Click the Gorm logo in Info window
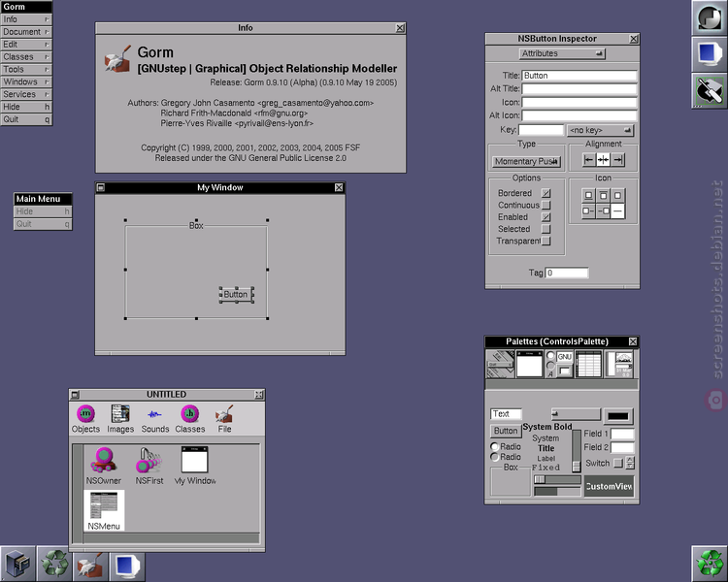Screen dimensions: 728x582 [117, 59]
